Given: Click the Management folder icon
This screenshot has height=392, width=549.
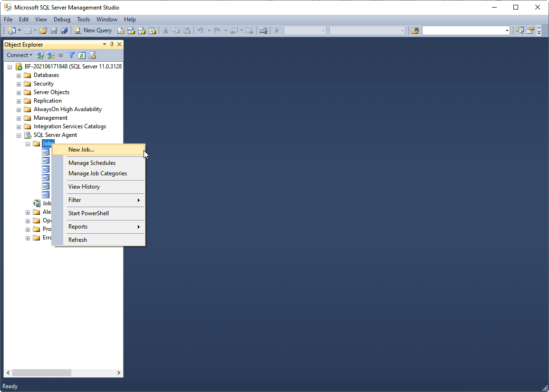Looking at the screenshot, I should click(27, 118).
